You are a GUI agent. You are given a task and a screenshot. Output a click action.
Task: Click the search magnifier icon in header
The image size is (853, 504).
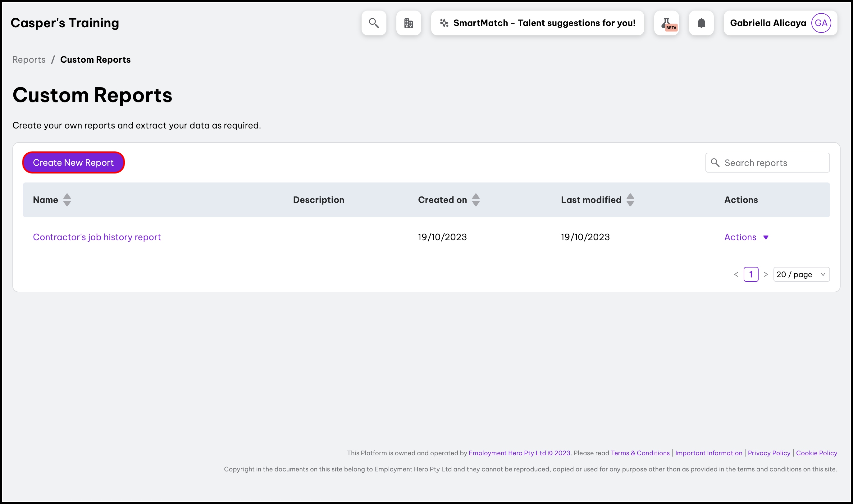(x=374, y=23)
